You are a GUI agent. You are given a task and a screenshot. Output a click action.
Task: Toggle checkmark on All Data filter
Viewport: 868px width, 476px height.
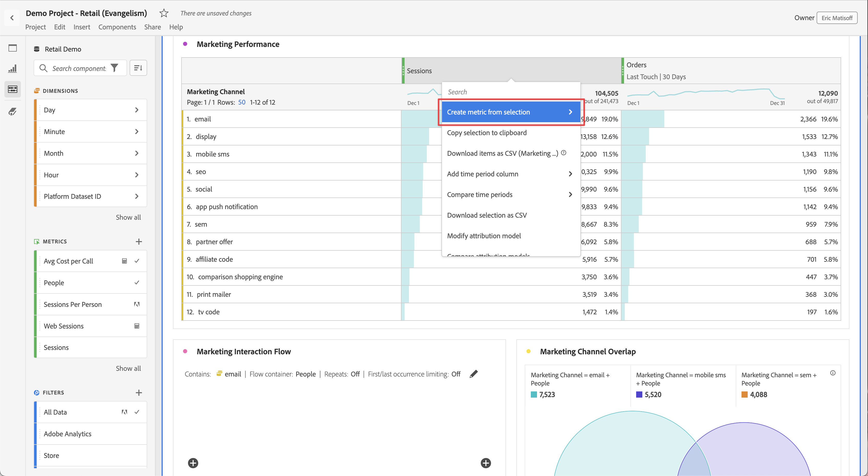click(x=137, y=412)
